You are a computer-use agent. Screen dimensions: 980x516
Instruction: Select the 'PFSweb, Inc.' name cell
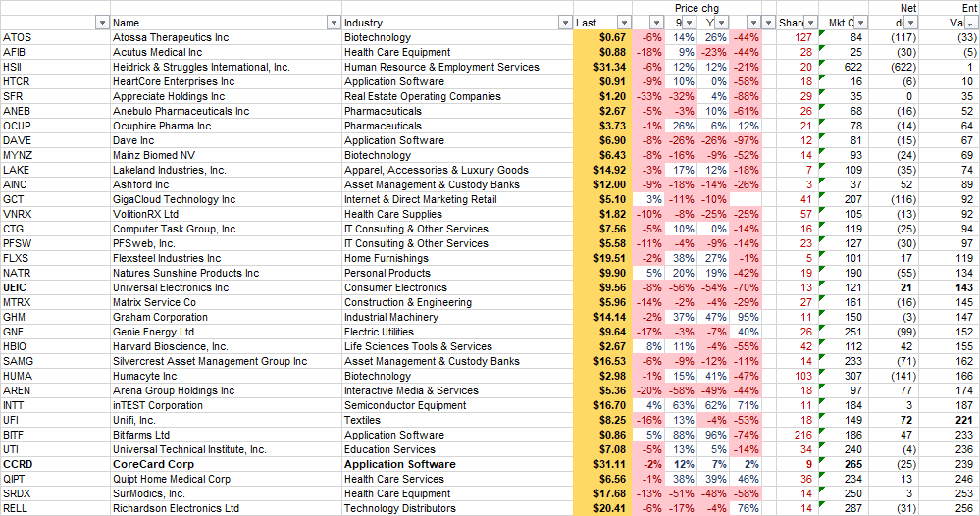coord(226,243)
